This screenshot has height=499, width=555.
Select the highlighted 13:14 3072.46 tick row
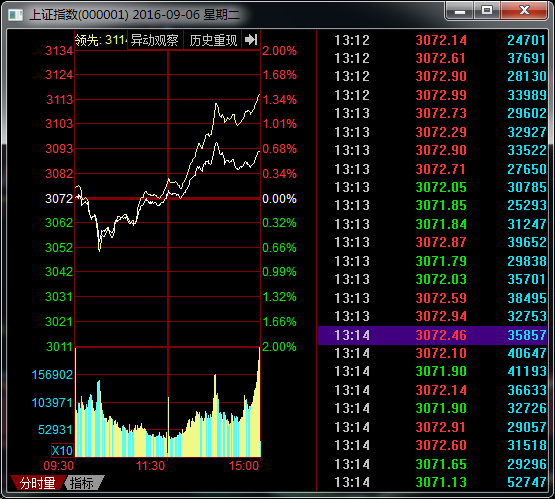coord(433,335)
